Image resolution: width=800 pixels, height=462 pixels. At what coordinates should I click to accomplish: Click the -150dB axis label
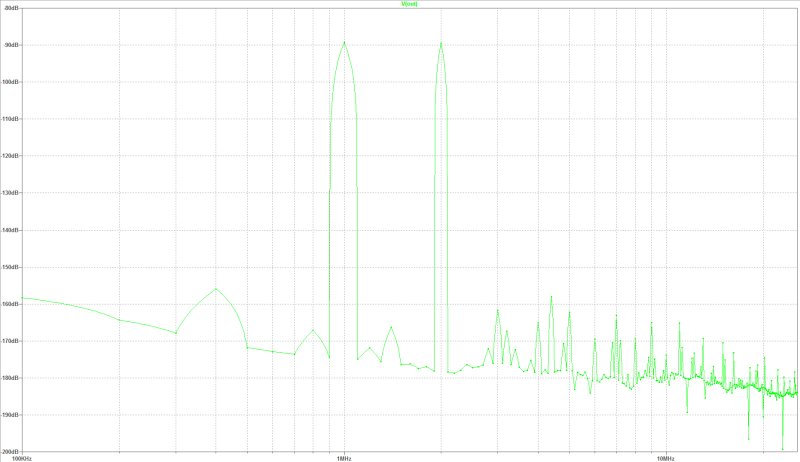(10, 267)
